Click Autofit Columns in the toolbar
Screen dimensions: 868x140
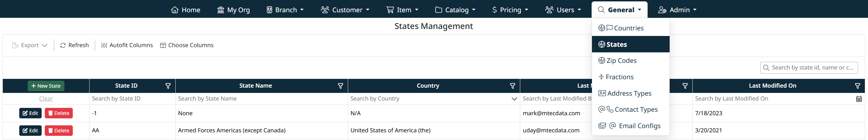coord(127,45)
